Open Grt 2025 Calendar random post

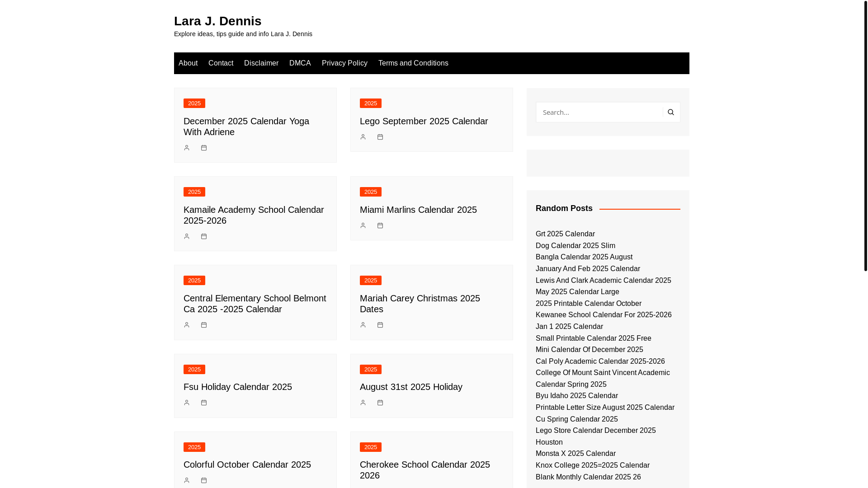pyautogui.click(x=565, y=234)
